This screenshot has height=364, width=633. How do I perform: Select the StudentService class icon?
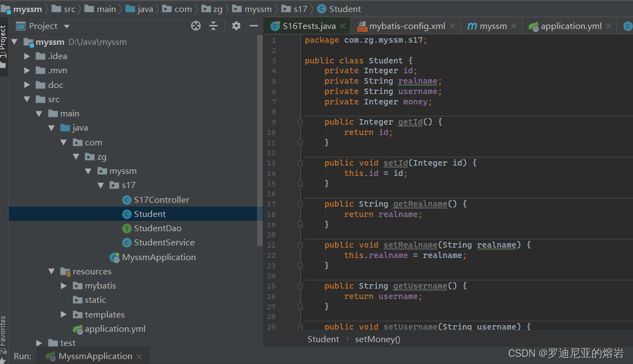(127, 243)
